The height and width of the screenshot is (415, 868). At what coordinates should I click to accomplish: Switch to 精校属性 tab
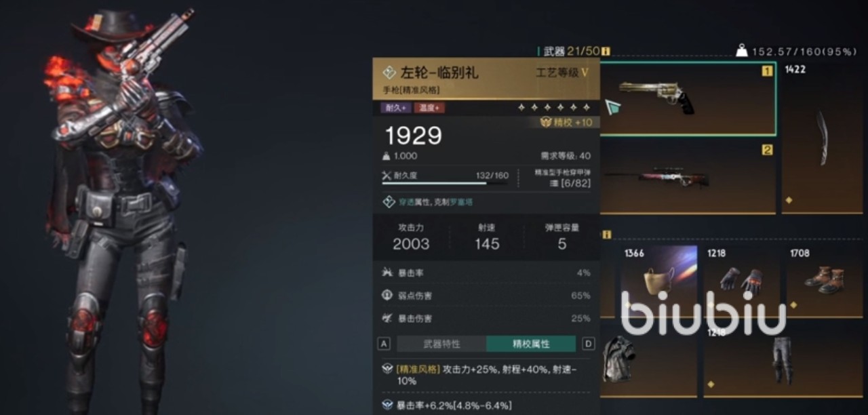pos(531,344)
